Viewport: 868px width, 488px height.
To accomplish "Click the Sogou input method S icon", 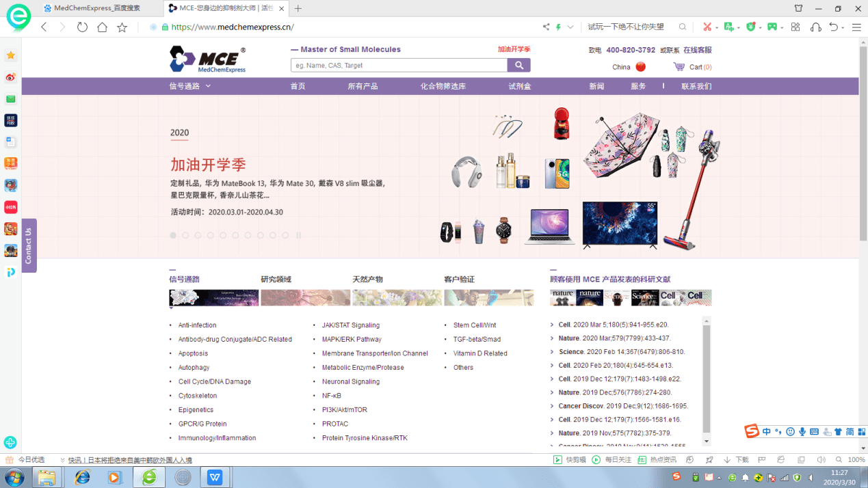I will (x=752, y=431).
